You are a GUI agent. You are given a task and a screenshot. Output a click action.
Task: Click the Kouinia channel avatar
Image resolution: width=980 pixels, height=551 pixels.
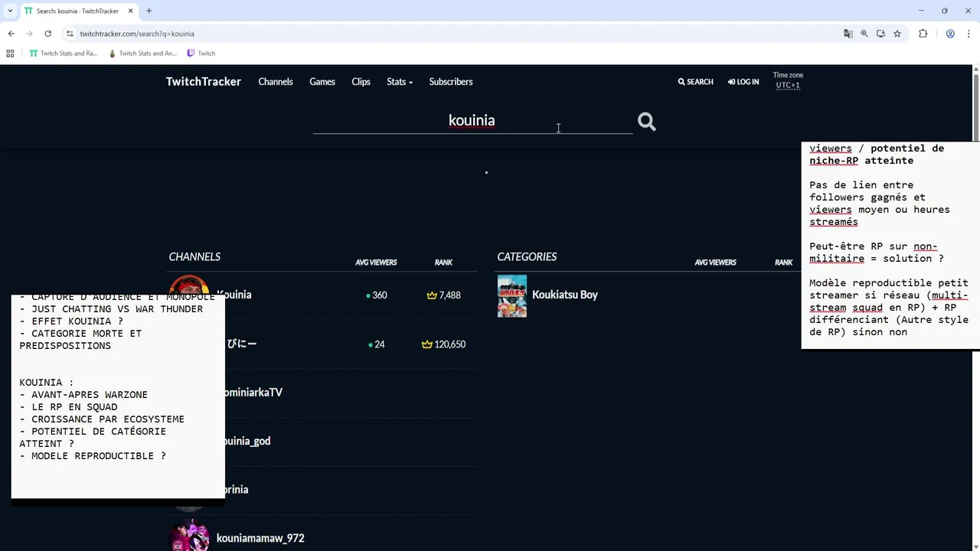188,285
